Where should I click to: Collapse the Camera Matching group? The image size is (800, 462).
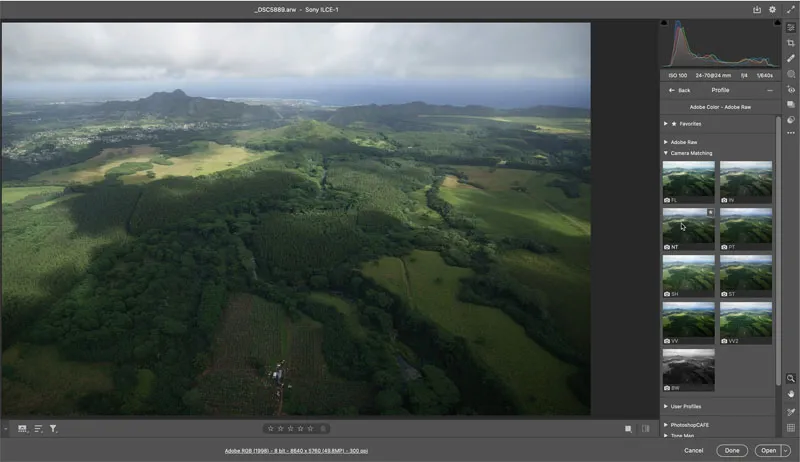click(691, 153)
